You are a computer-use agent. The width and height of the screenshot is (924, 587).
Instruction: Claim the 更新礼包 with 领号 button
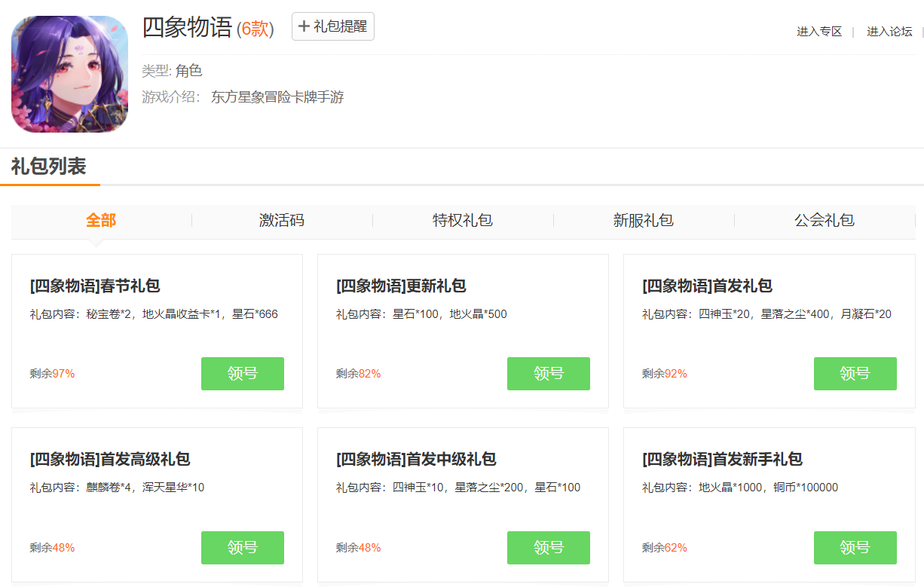[x=548, y=374]
